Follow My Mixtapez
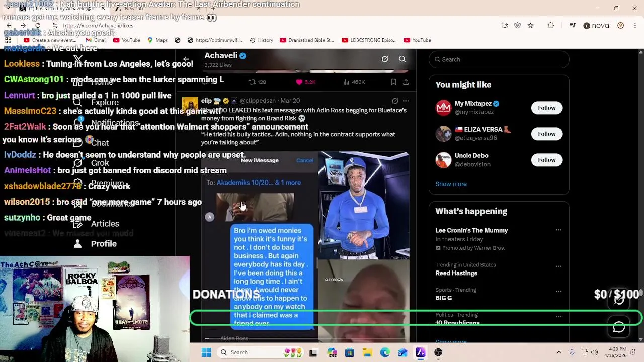This screenshot has width=644, height=362. pyautogui.click(x=546, y=108)
